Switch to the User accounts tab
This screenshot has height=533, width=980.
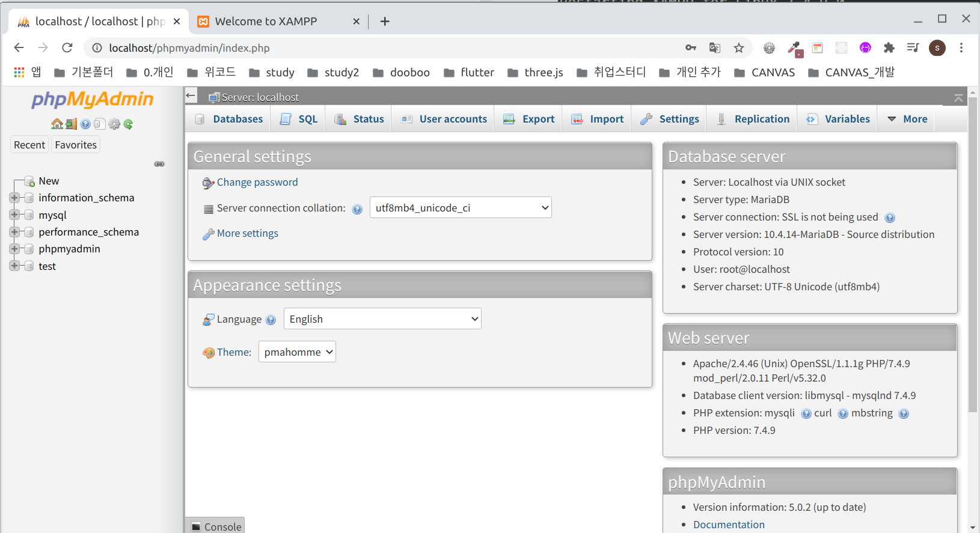(444, 119)
